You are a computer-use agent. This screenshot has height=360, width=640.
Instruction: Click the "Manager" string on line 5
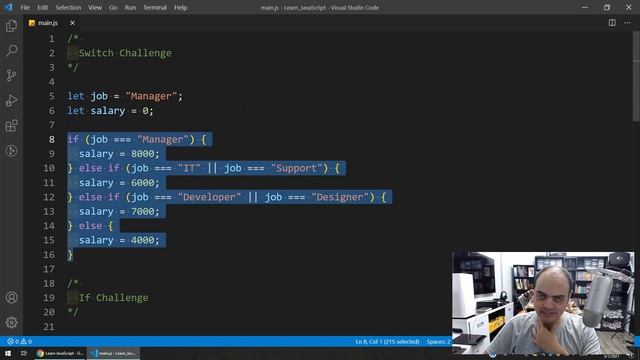151,96
